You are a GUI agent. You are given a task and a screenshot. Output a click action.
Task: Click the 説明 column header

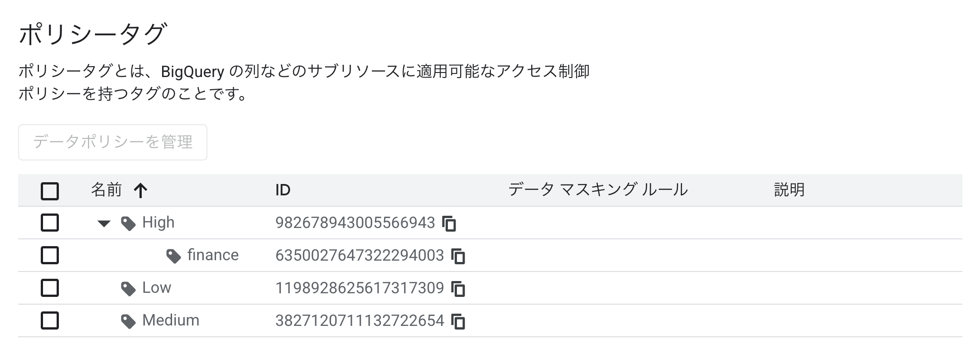[789, 189]
